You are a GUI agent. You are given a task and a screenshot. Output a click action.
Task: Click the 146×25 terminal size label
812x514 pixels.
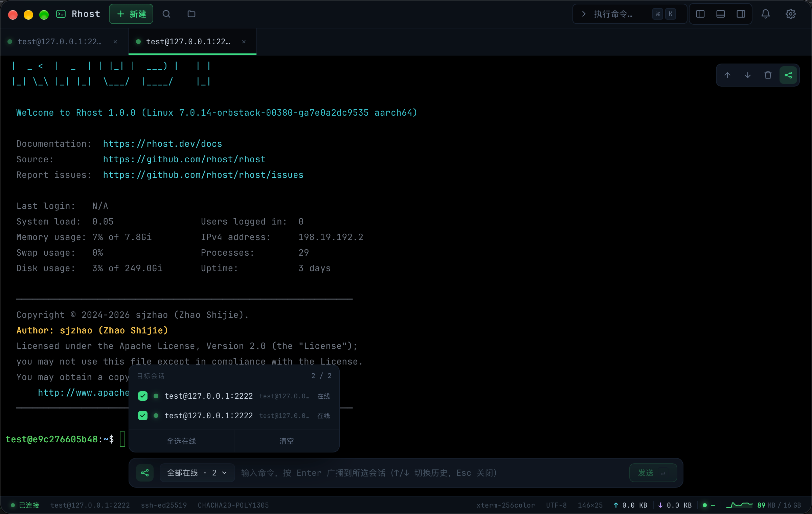[x=590, y=505]
